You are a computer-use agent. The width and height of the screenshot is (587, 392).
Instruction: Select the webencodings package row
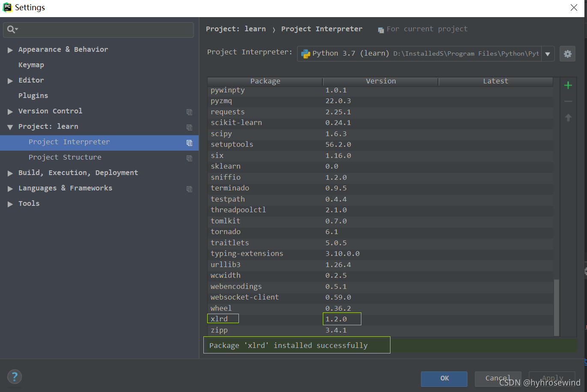[x=380, y=287]
